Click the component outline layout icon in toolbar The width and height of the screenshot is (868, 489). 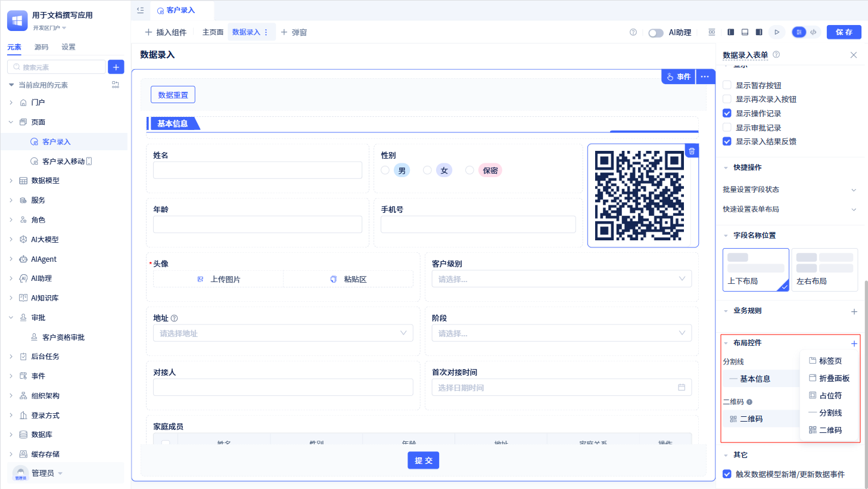tap(711, 32)
